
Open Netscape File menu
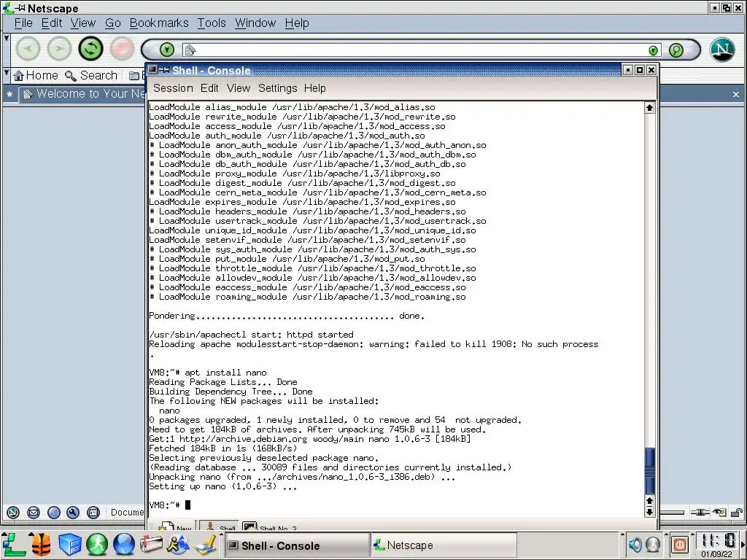pyautogui.click(x=23, y=23)
